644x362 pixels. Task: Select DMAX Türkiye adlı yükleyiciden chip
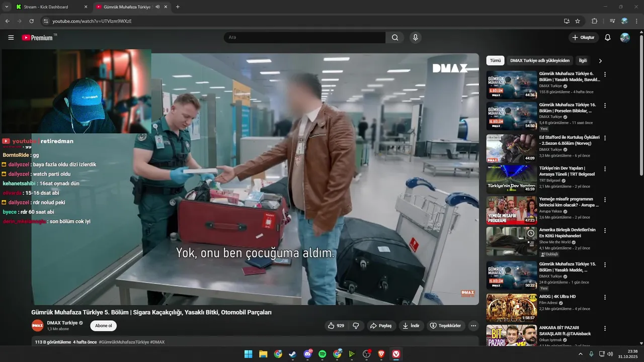(540, 60)
